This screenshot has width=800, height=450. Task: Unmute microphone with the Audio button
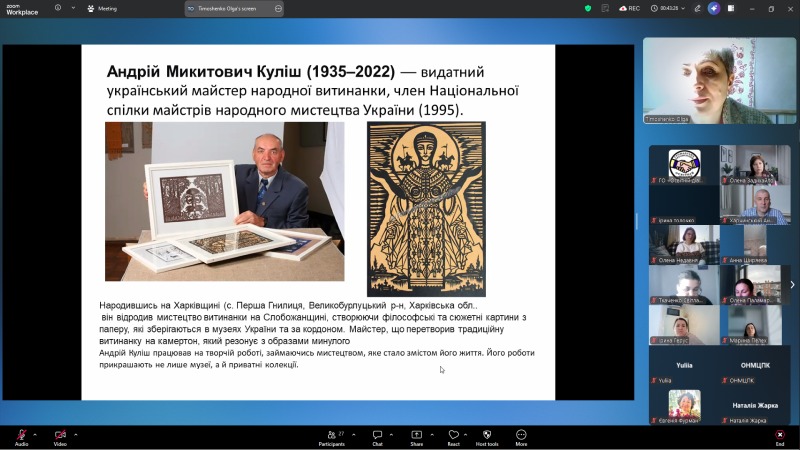click(21, 435)
